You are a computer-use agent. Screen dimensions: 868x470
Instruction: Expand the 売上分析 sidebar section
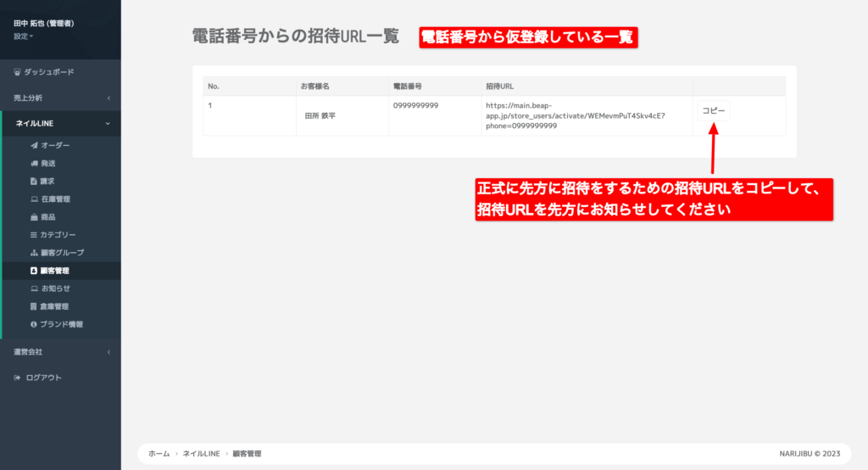point(60,98)
